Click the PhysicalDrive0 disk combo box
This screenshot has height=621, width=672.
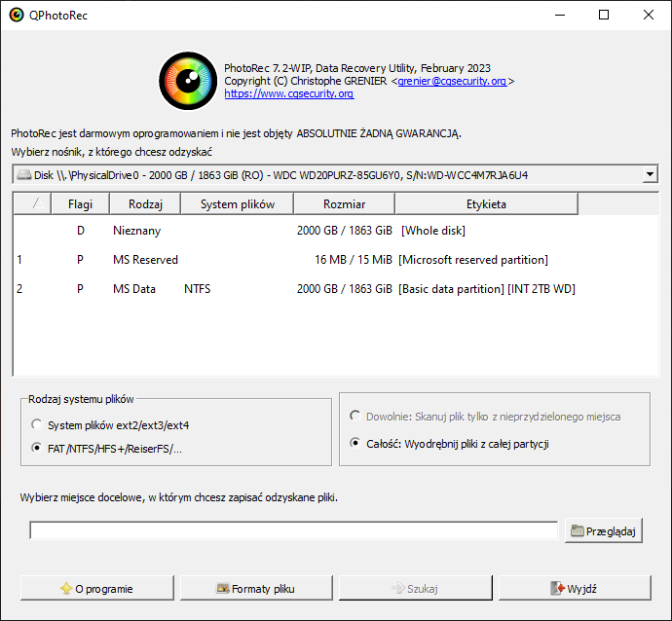coord(335,174)
